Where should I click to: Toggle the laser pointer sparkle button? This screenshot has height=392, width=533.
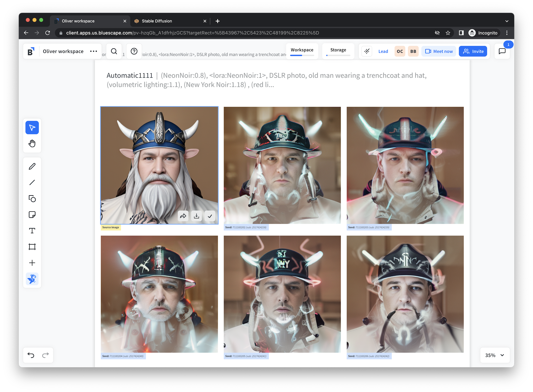click(x=367, y=51)
